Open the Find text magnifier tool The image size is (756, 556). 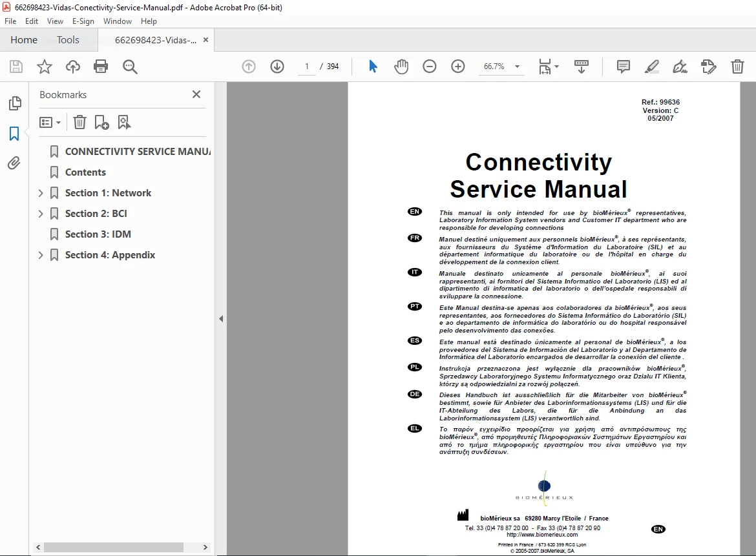point(130,67)
